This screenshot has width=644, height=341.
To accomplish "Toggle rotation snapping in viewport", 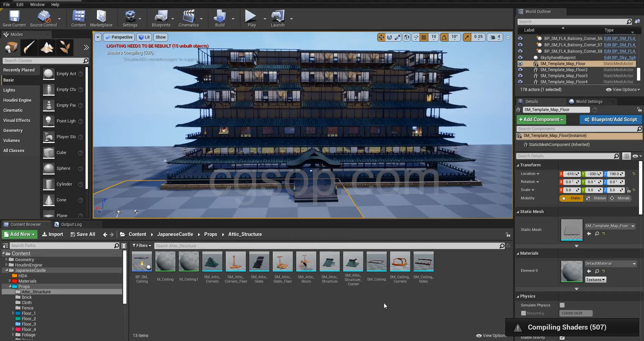I will [444, 37].
